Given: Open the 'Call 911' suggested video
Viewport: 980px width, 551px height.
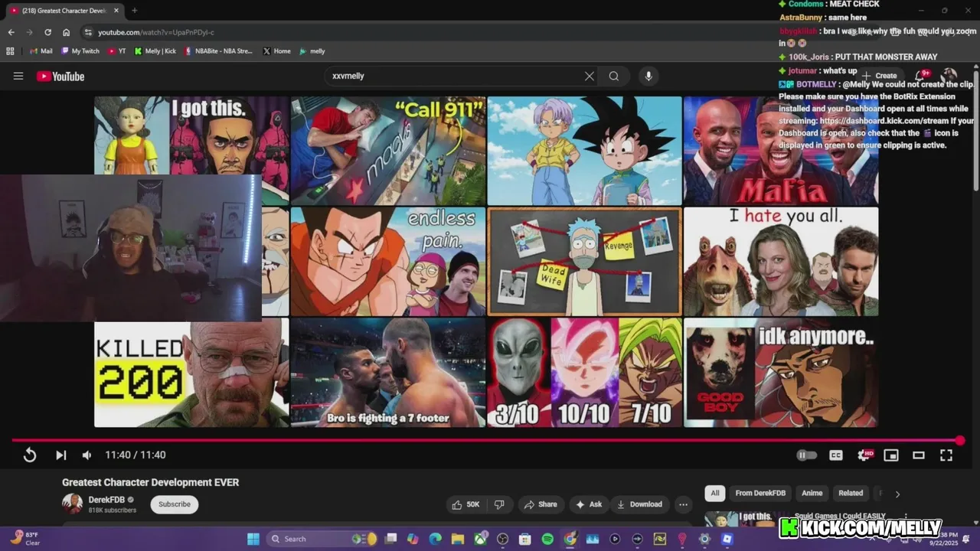Looking at the screenshot, I should 388,151.
